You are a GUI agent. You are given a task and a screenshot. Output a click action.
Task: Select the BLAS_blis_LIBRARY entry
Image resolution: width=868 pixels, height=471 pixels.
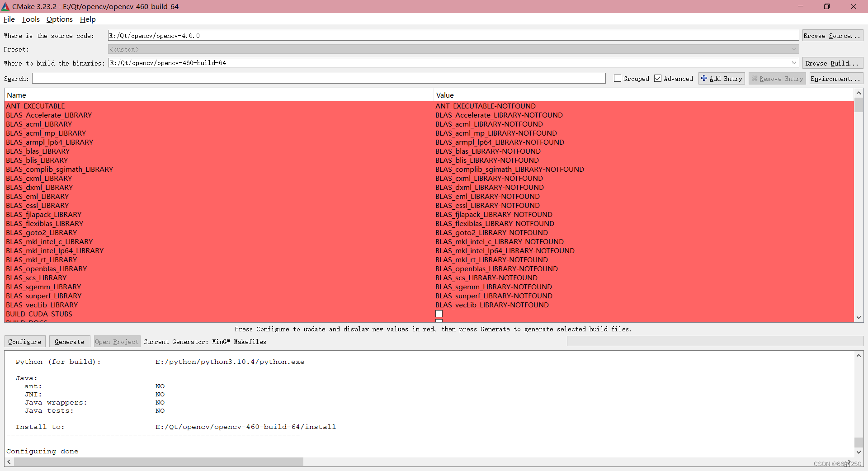coord(37,160)
